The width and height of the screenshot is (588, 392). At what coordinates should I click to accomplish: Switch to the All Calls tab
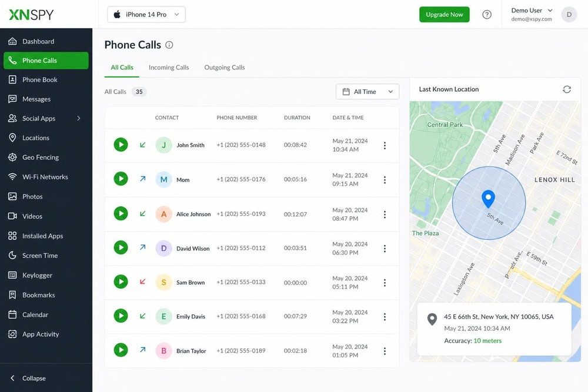122,68
